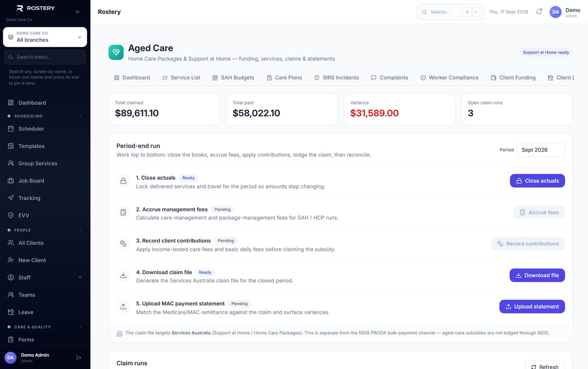This screenshot has width=588, height=369.
Task: Open Dashboard in the sidebar menu
Action: tap(45, 103)
